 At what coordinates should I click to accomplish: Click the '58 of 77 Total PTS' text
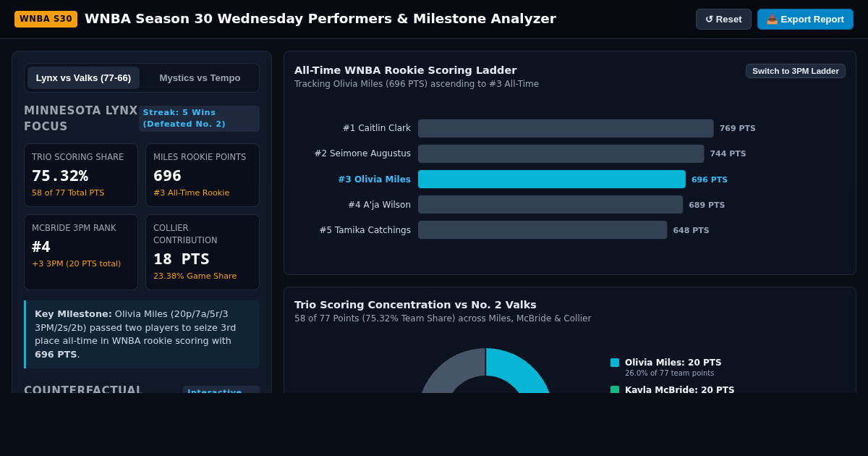click(x=68, y=193)
